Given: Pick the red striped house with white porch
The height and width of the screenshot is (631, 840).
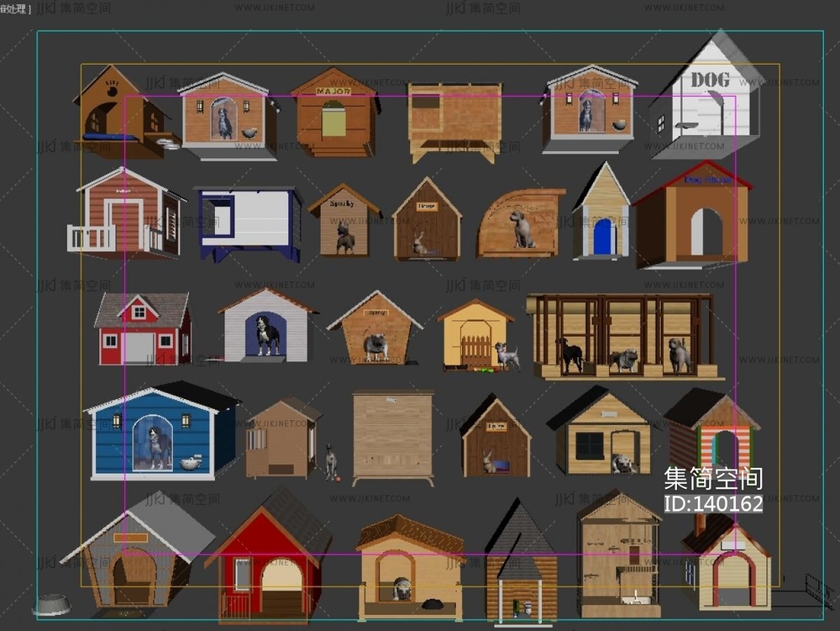Looking at the screenshot, I should tap(126, 214).
